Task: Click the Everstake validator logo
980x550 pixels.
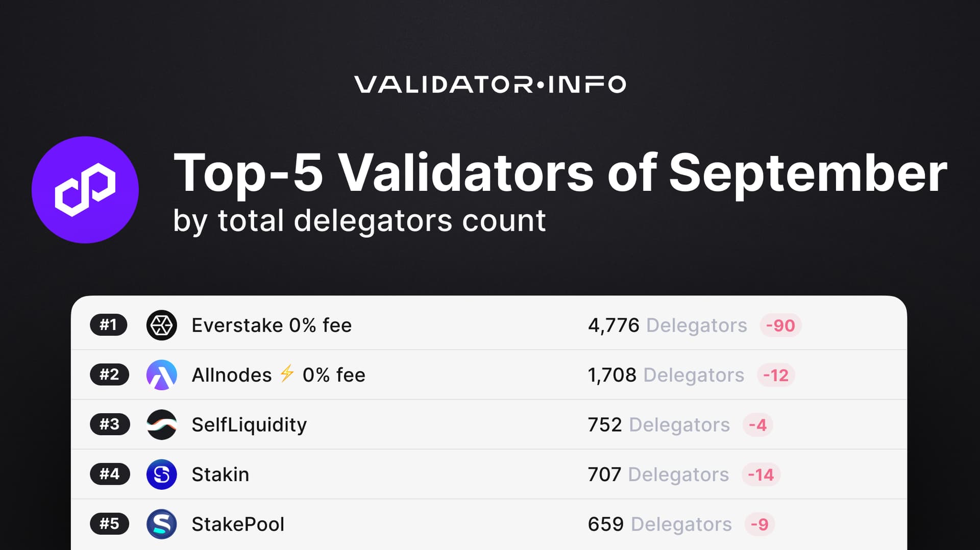Action: pos(161,325)
